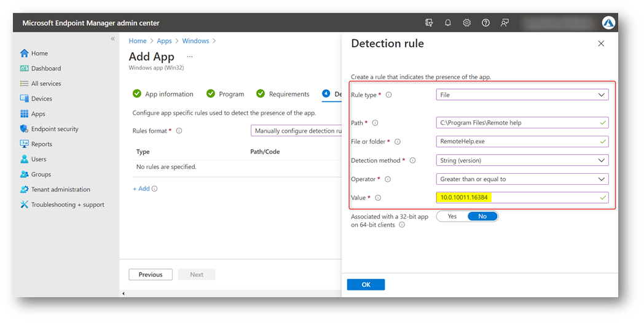Click the Previous button
The width and height of the screenshot is (644, 323).
[151, 274]
